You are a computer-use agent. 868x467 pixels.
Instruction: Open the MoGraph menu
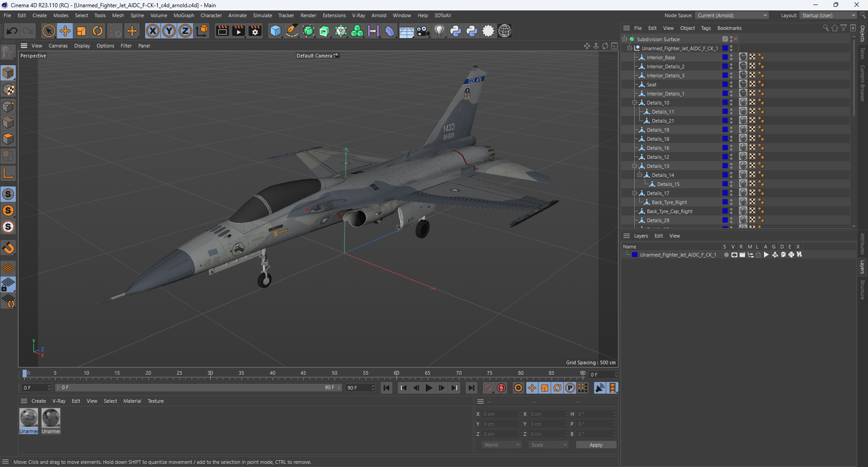(x=184, y=15)
